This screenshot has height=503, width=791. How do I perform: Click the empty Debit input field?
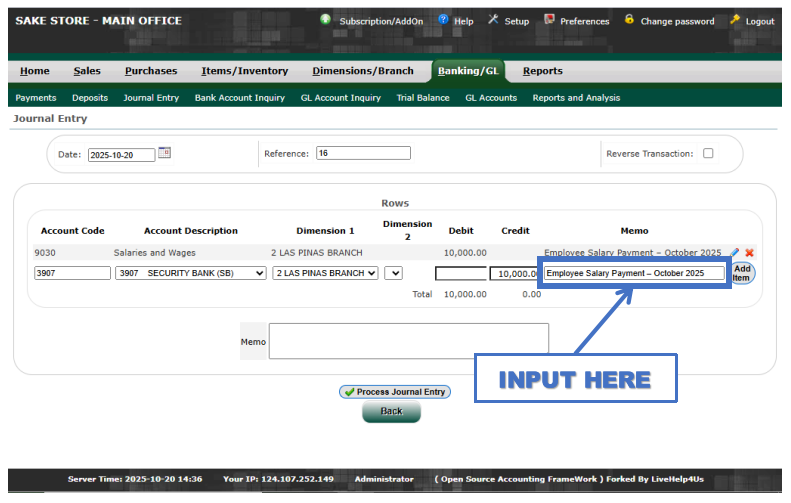click(460, 273)
